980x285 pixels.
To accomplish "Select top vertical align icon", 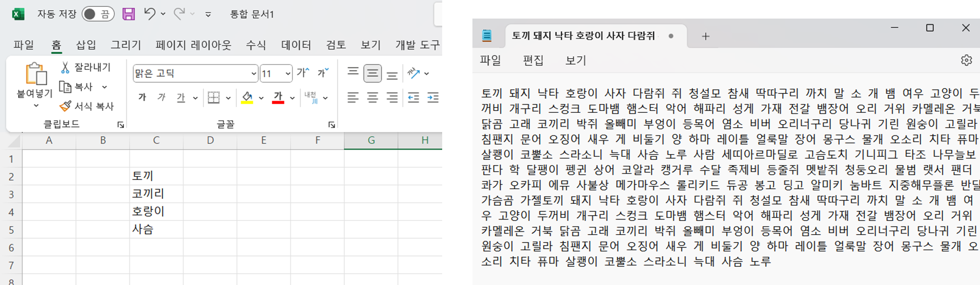I will click(353, 73).
